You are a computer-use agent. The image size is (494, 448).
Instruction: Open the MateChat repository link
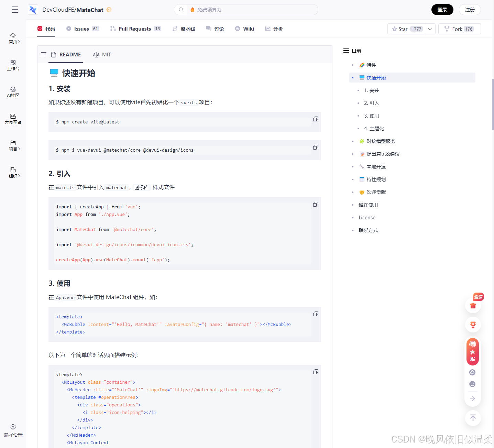tap(90, 10)
